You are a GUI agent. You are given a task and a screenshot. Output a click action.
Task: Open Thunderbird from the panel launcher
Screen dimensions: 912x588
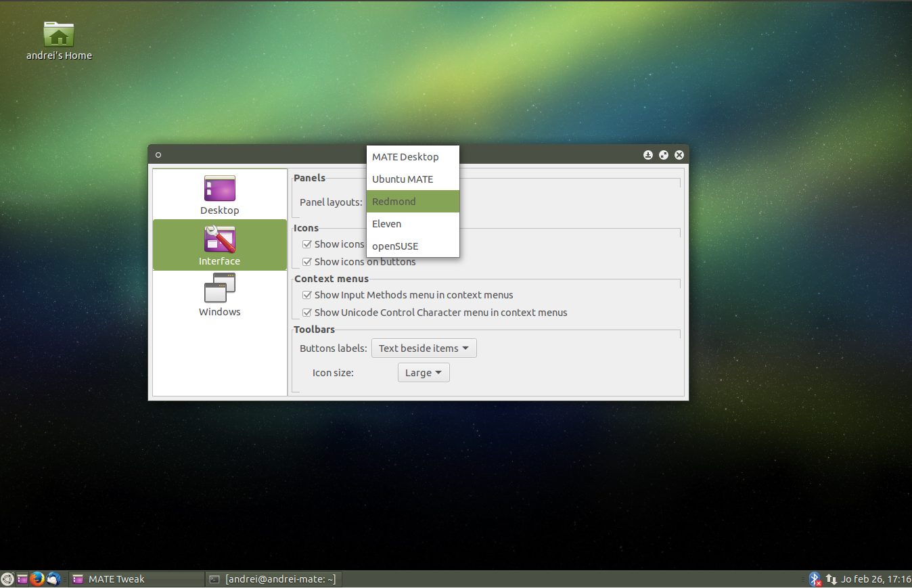tap(53, 579)
